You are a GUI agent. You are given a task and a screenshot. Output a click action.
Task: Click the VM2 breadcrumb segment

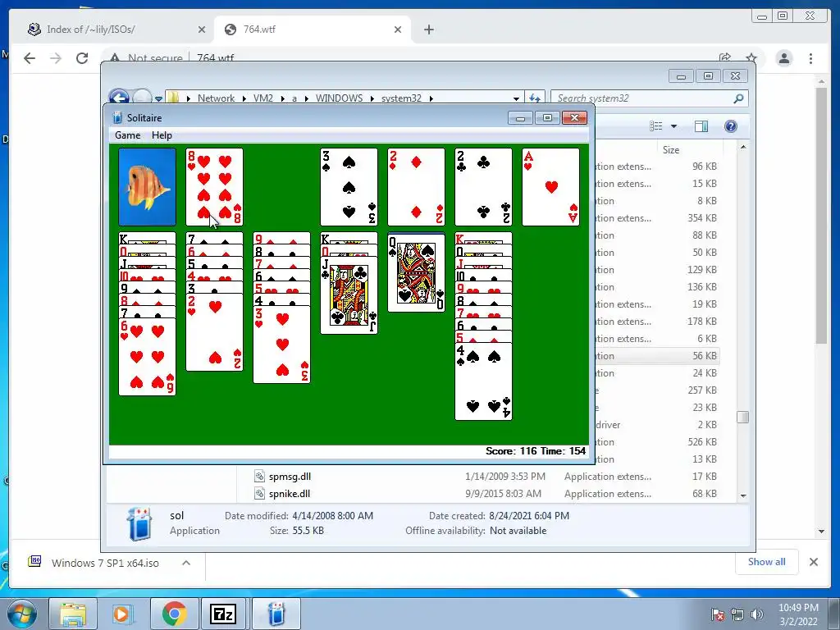(263, 98)
